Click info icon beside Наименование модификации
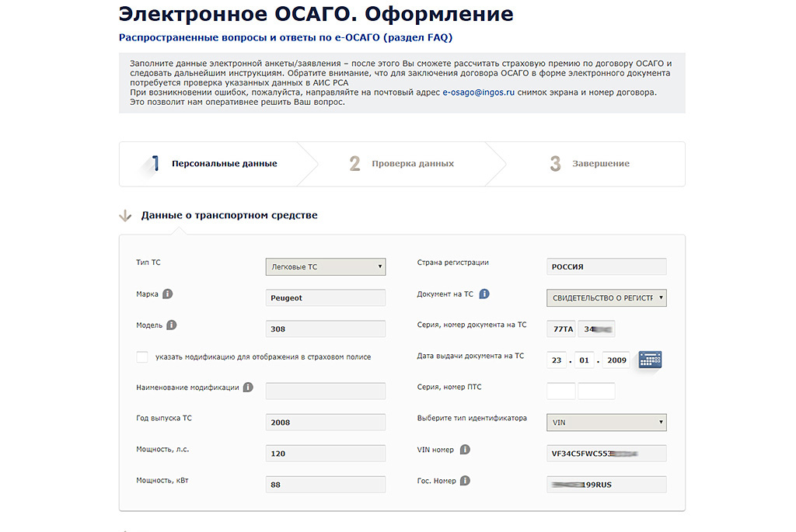Image resolution: width=796 pixels, height=532 pixels. tap(248, 388)
